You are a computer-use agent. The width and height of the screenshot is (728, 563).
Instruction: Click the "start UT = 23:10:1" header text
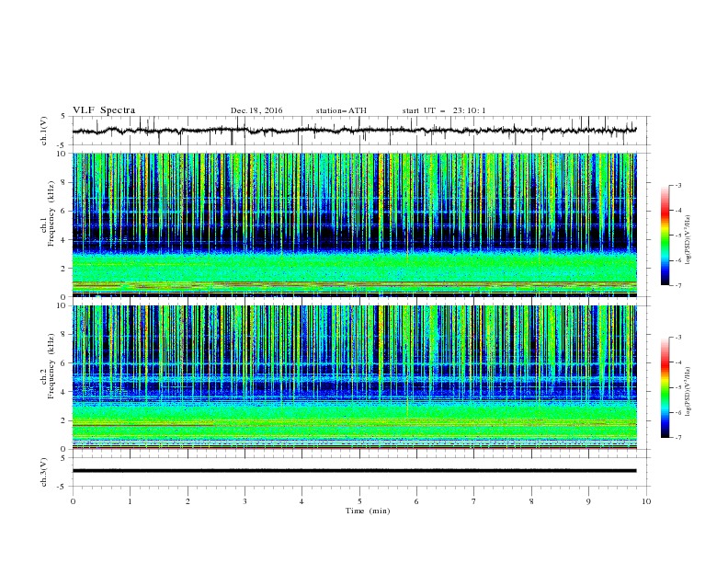coord(444,110)
